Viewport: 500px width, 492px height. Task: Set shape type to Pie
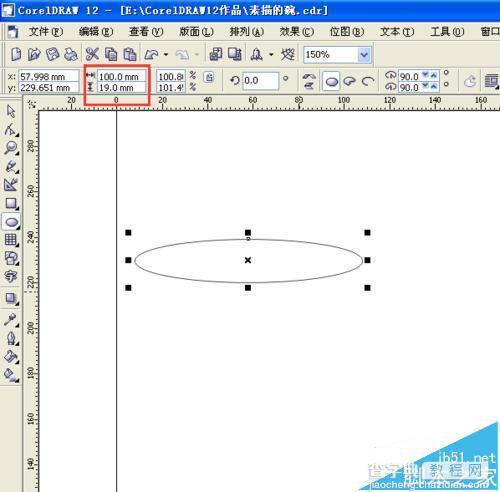(349, 81)
